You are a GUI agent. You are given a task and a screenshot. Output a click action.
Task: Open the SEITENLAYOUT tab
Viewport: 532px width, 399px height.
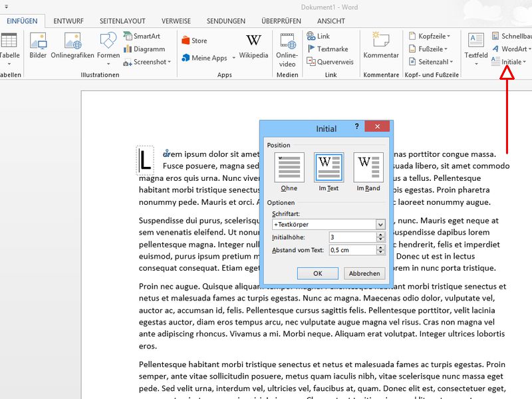click(x=122, y=21)
